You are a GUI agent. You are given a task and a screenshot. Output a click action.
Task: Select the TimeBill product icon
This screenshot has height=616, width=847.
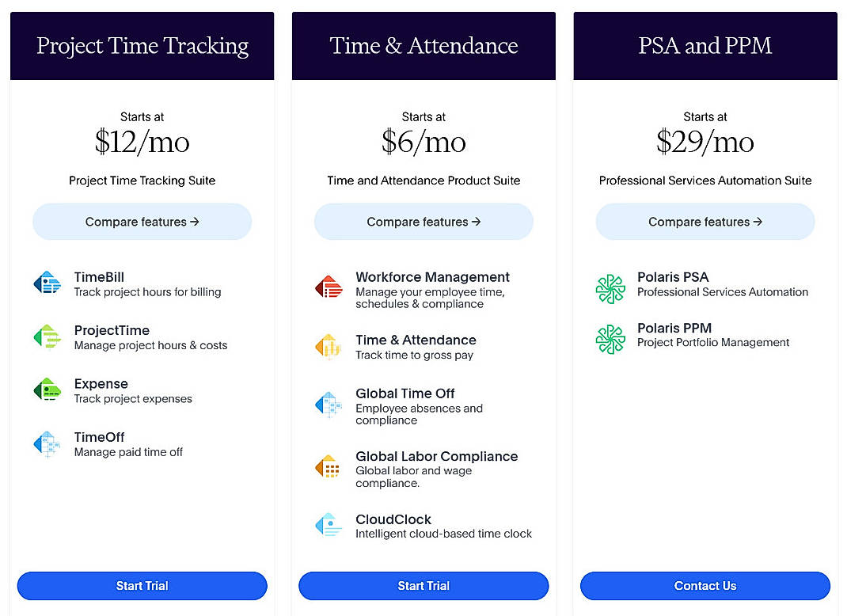pyautogui.click(x=47, y=283)
